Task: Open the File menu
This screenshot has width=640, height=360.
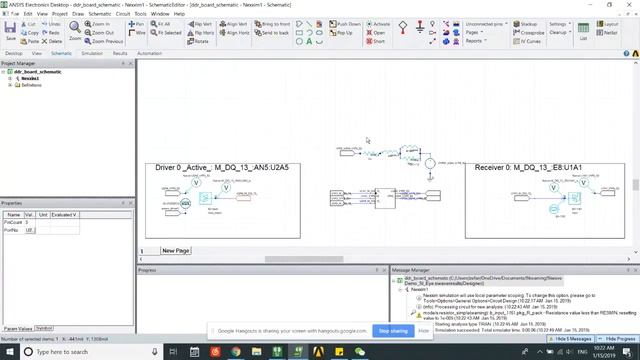Action: 15,14
